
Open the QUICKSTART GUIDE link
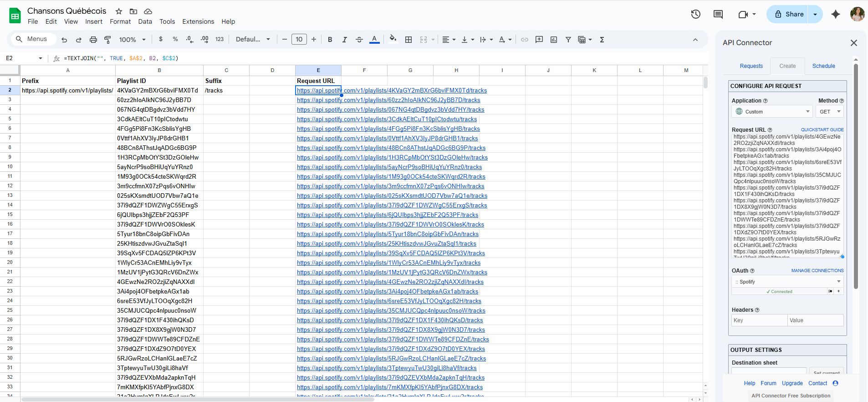(x=822, y=130)
